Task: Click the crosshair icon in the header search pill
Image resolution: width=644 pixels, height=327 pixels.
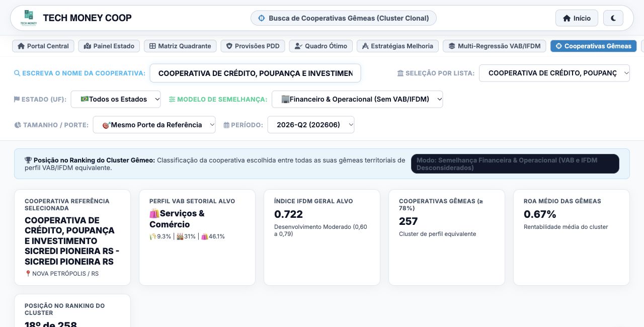Action: [262, 18]
